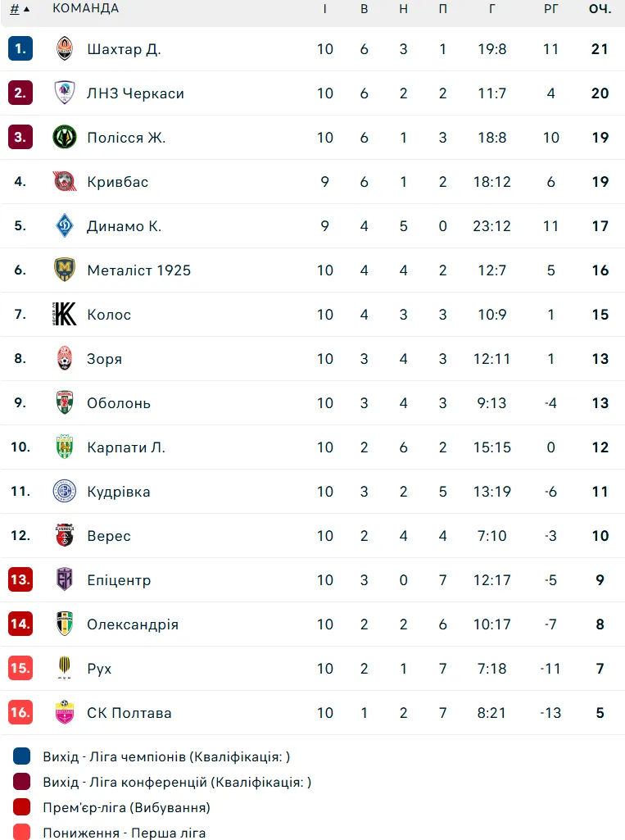Image resolution: width=625 pixels, height=840 pixels.
Task: Click the position 13 red rank badge
Action: [x=20, y=580]
